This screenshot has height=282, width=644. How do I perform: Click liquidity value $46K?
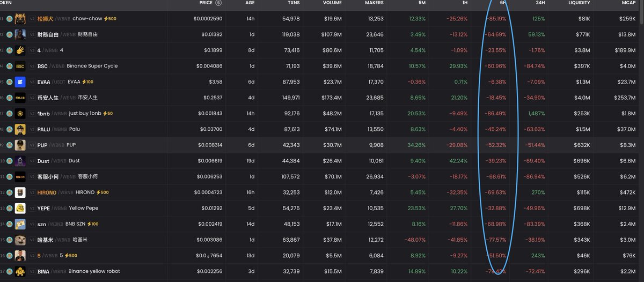click(583, 256)
